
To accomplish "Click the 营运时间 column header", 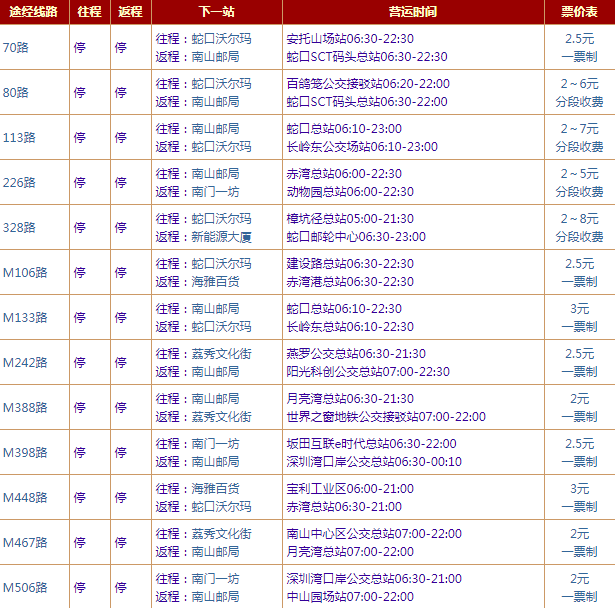I will point(412,11).
